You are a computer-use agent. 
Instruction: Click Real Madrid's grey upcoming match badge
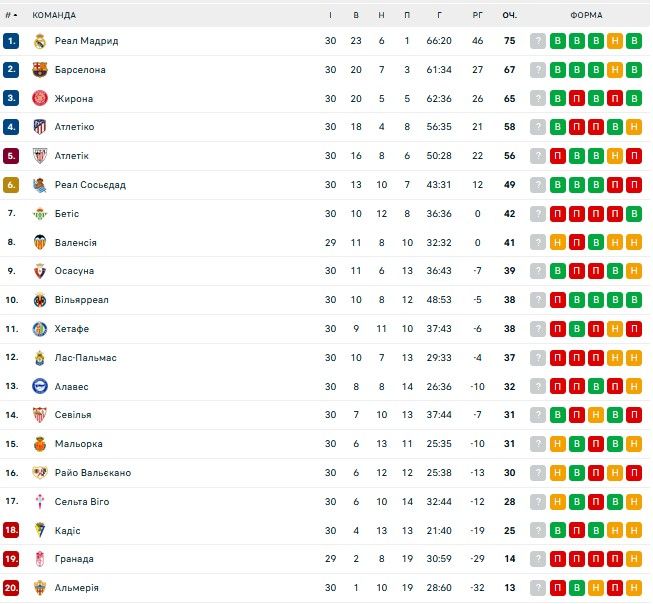click(x=538, y=41)
